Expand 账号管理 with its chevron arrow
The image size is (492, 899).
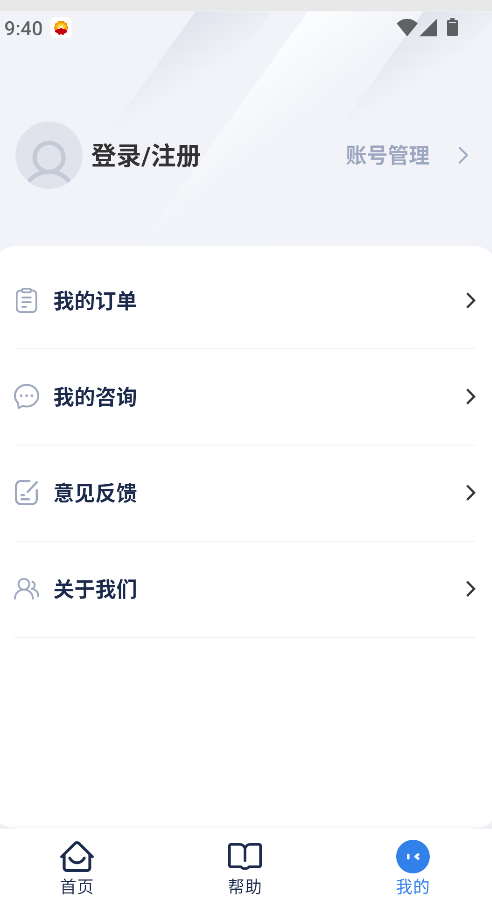(463, 155)
